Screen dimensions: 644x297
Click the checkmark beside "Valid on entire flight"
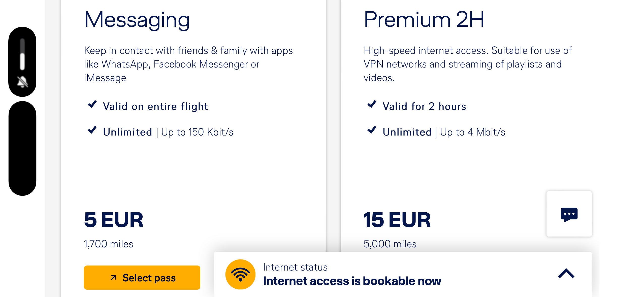[x=93, y=105]
